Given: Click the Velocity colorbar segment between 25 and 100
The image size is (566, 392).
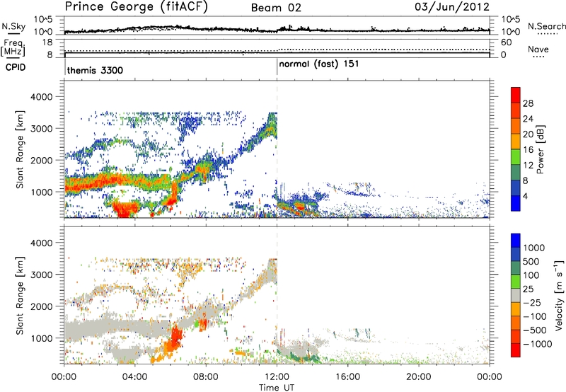Looking at the screenshot, I should point(516,282).
